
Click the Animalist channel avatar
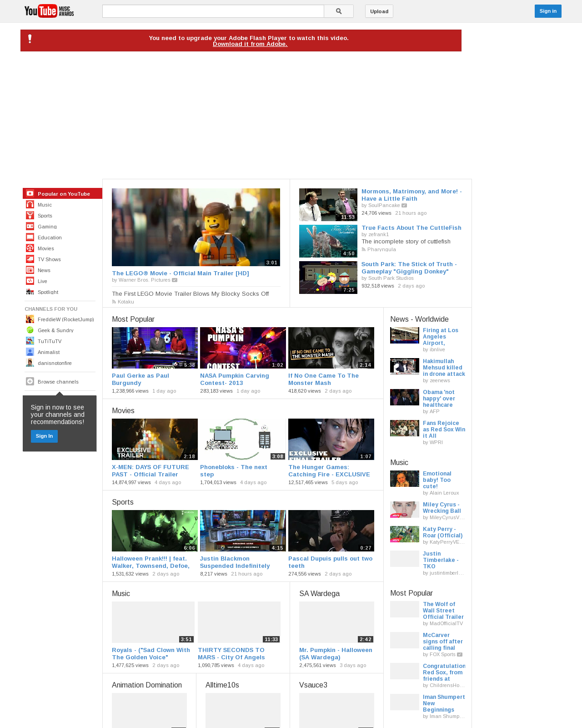30,352
